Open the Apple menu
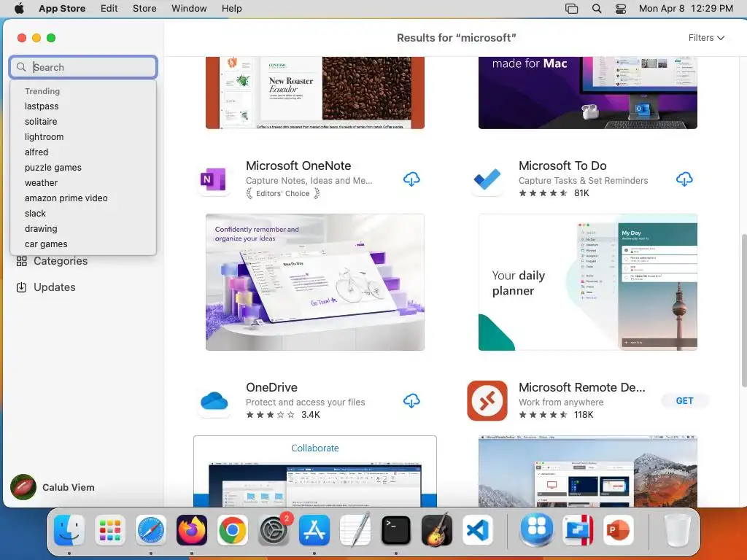The width and height of the screenshot is (747, 560). (x=19, y=9)
